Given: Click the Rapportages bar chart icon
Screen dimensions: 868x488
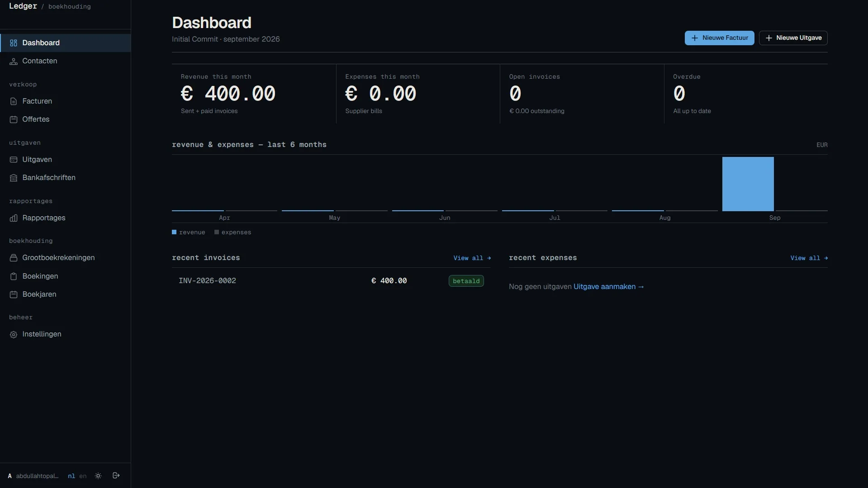Looking at the screenshot, I should coord(14,218).
